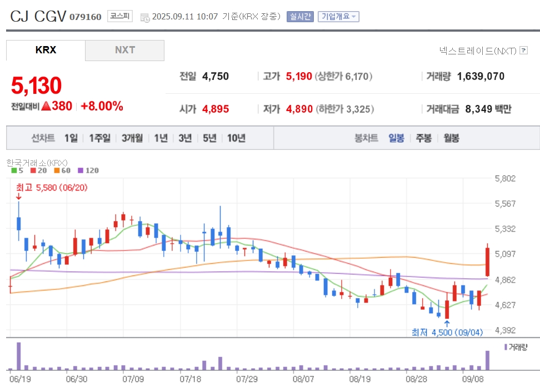
Task: Show the 3개월 line chart
Action: (x=132, y=138)
